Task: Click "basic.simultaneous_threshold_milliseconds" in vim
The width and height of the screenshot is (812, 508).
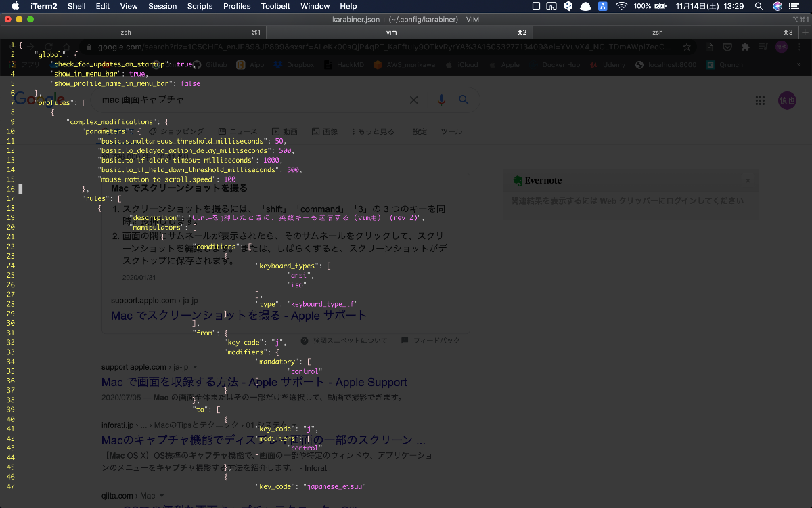Action: (185, 141)
